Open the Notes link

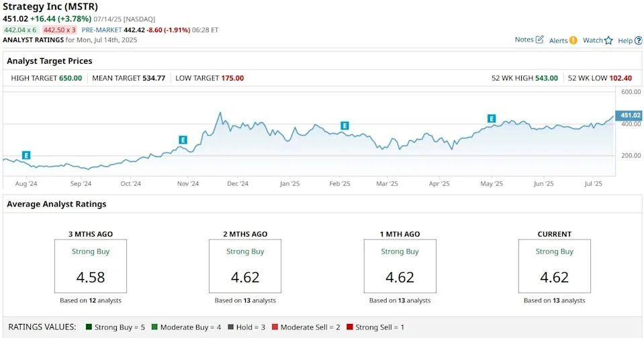[524, 40]
